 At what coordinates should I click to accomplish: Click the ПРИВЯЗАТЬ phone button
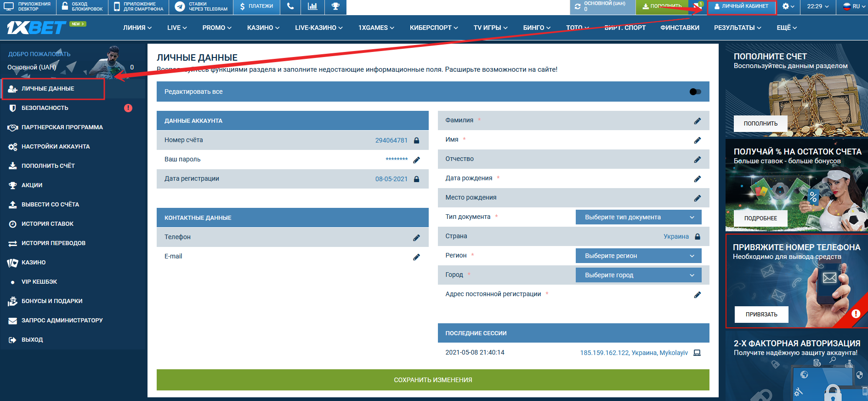point(761,314)
